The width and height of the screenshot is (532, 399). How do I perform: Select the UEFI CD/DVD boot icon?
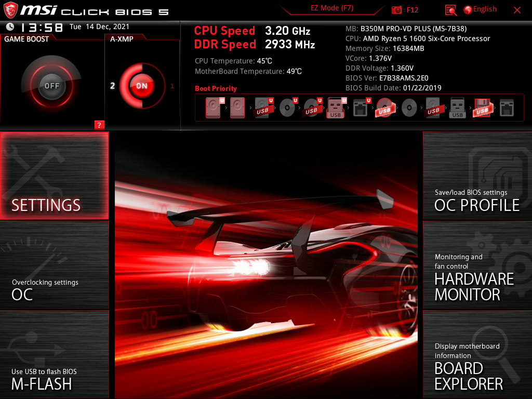tap(288, 108)
